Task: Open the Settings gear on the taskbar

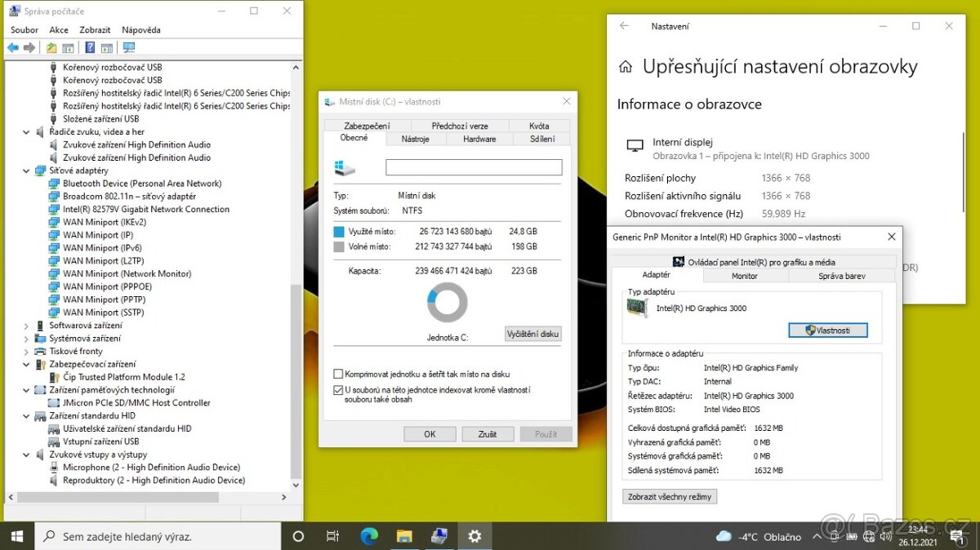Action: click(x=474, y=536)
